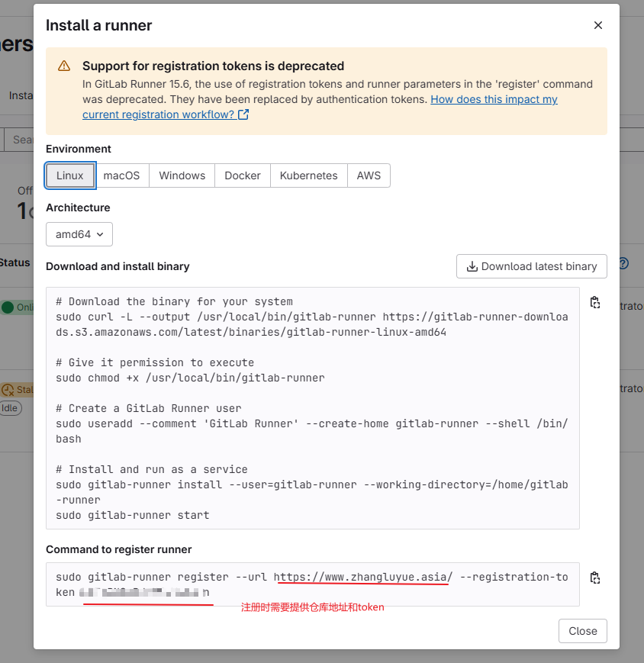Click the 'Download and install binary' heading
644x663 pixels.
tap(118, 266)
